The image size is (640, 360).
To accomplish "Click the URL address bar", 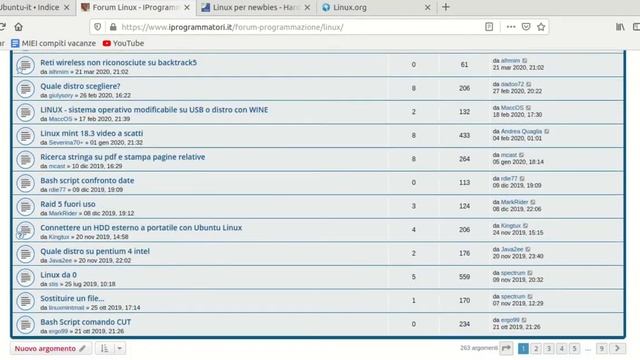I will click(x=286, y=27).
